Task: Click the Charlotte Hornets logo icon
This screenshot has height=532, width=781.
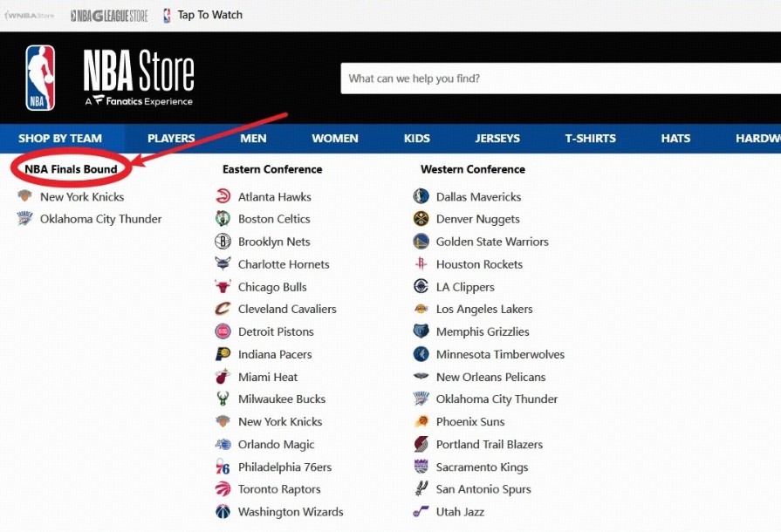Action: [x=223, y=263]
